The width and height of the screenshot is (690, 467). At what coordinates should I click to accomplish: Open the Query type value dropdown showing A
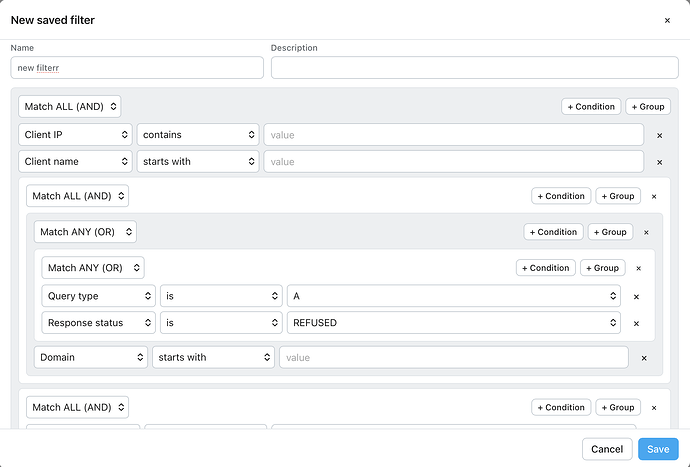click(454, 296)
